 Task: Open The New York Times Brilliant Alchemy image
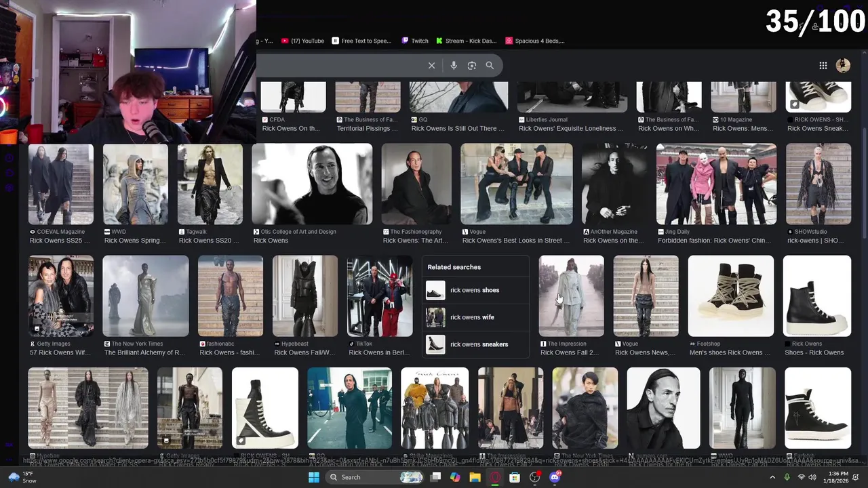click(146, 296)
